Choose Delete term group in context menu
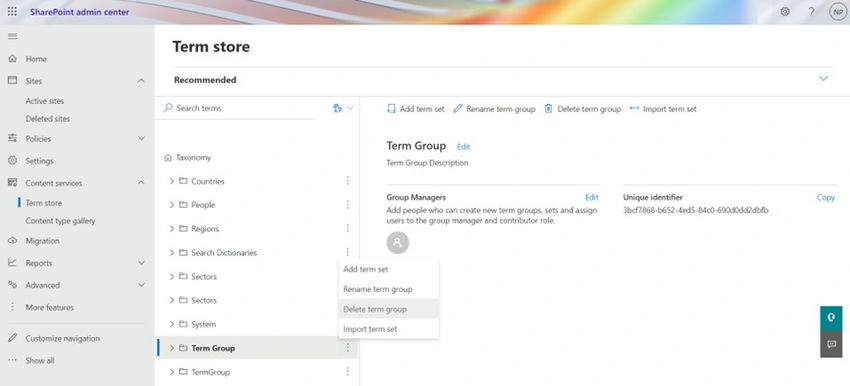 [388, 309]
